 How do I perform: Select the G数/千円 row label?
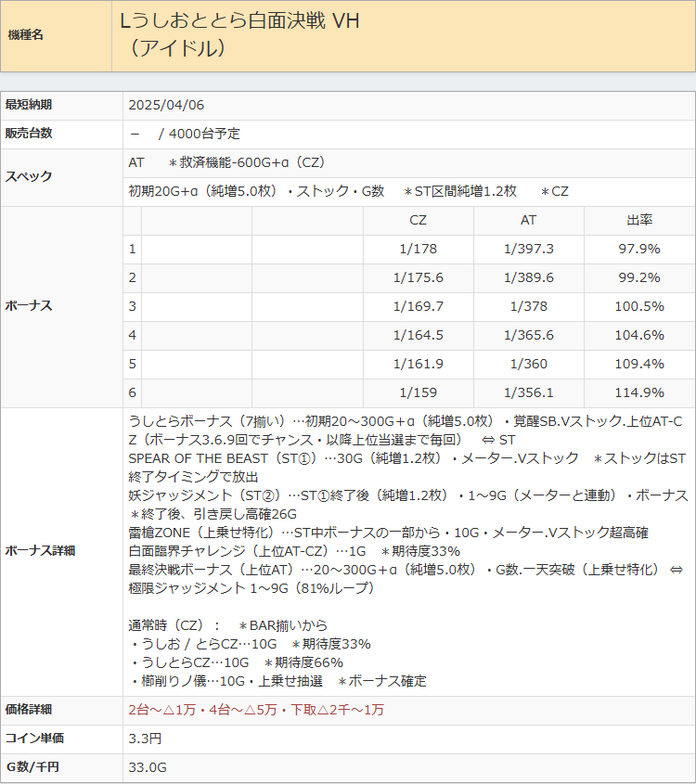(x=32, y=767)
